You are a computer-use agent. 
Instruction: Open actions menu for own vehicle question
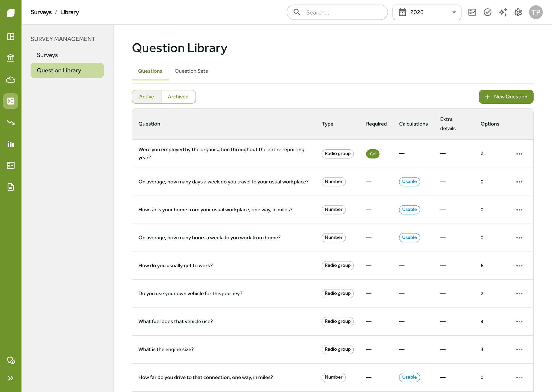(x=519, y=294)
